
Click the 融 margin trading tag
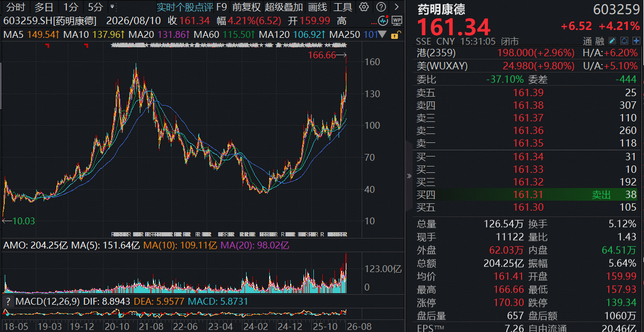[599, 41]
